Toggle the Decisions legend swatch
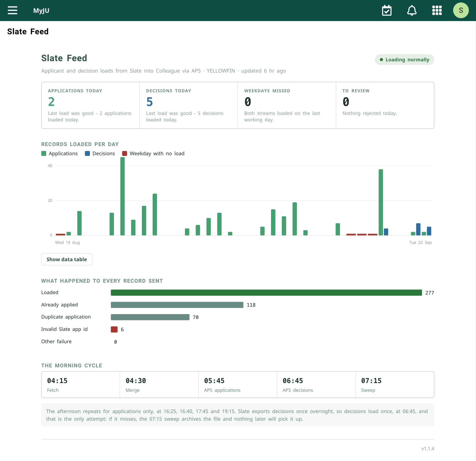Viewport: 476px width, 461px height. 87,153
